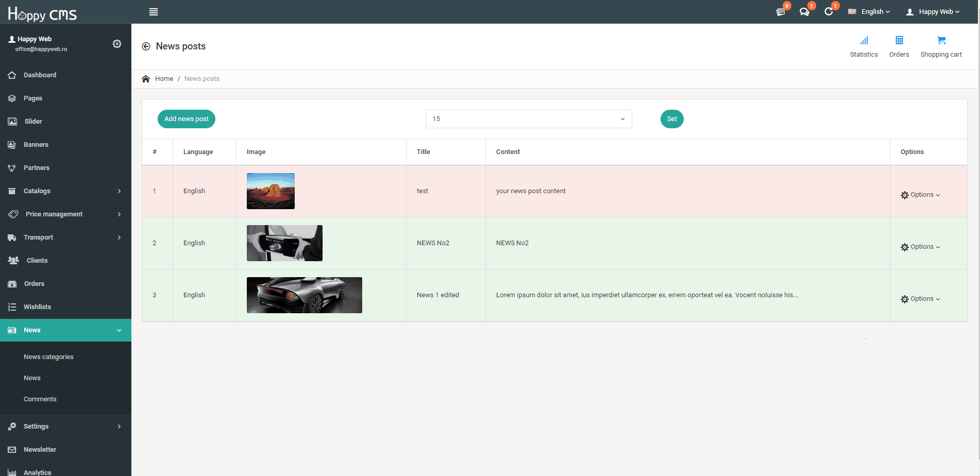This screenshot has height=476, width=980.
Task: Expand the Settings submenu chevron
Action: click(x=119, y=427)
